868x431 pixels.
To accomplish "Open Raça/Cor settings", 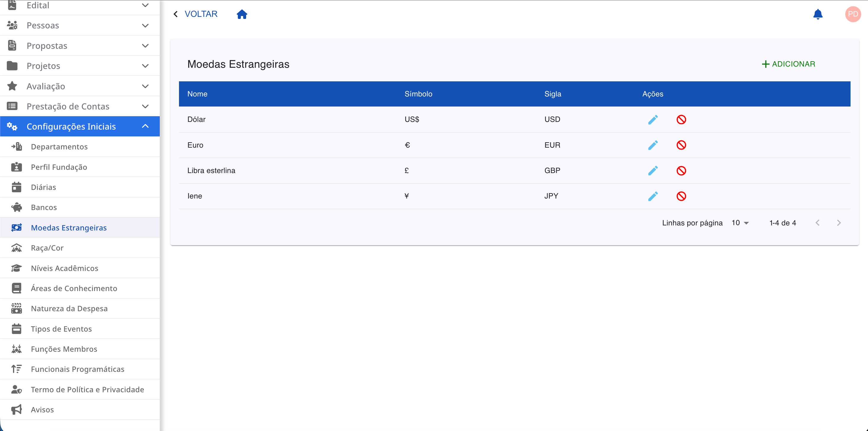I will tap(80, 248).
